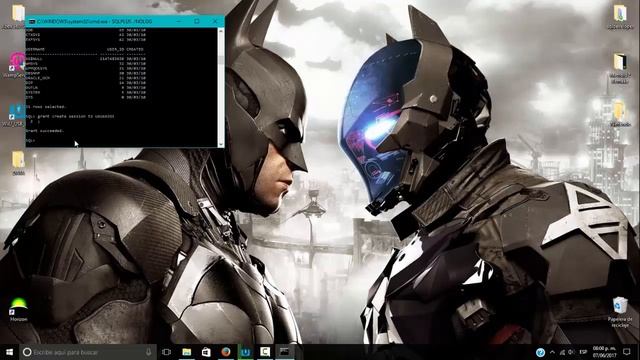Screen dimensions: 640x360
Task: Click the cmd window scrollbar up arrow
Action: click(x=221, y=31)
